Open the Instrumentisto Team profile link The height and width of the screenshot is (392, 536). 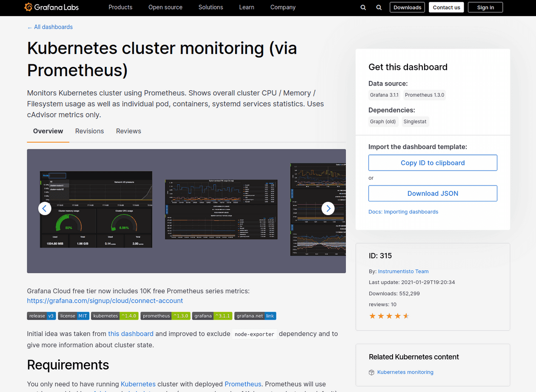click(403, 271)
